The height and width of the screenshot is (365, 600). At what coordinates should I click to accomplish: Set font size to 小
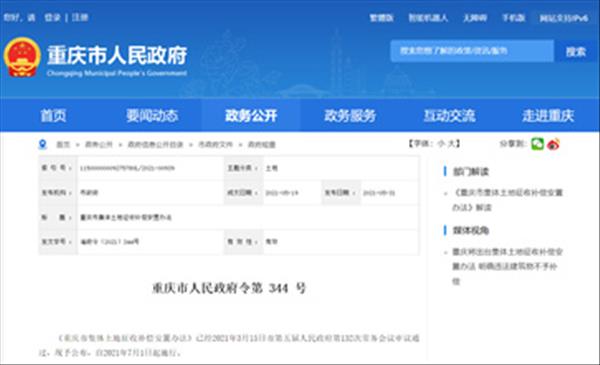[x=441, y=144]
